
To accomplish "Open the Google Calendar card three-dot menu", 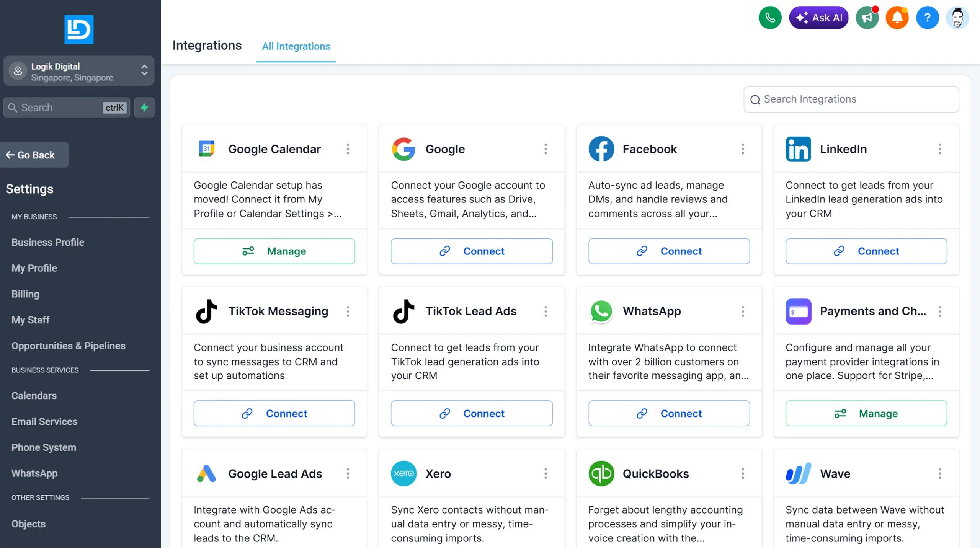I will [x=348, y=149].
